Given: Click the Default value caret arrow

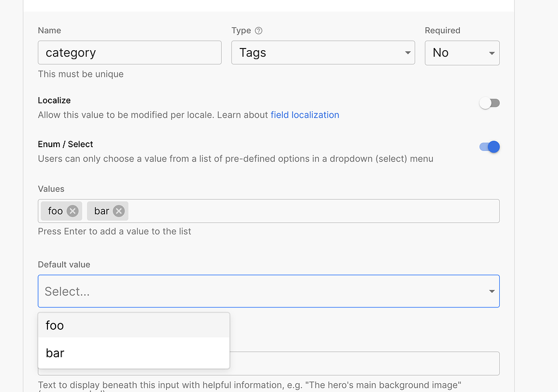Looking at the screenshot, I should pyautogui.click(x=492, y=292).
